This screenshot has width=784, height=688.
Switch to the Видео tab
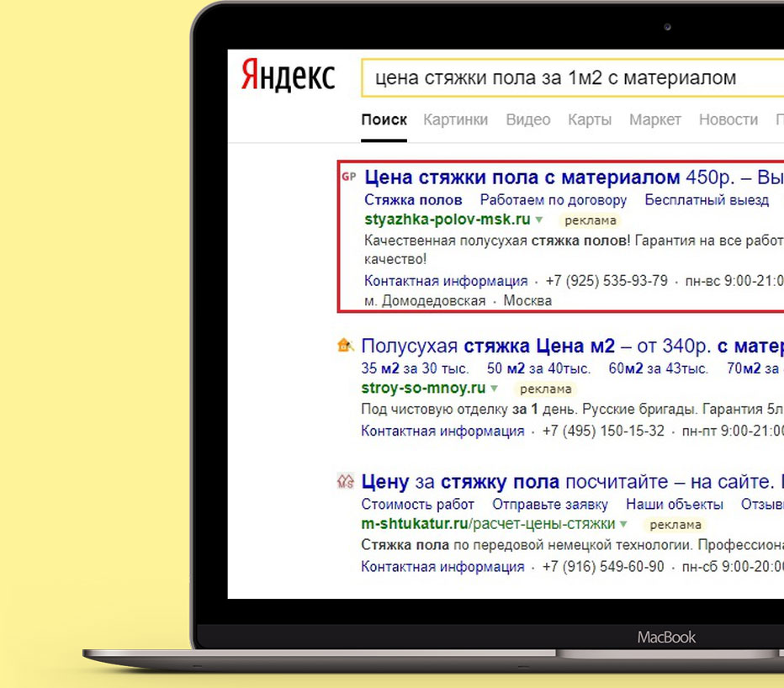528,119
